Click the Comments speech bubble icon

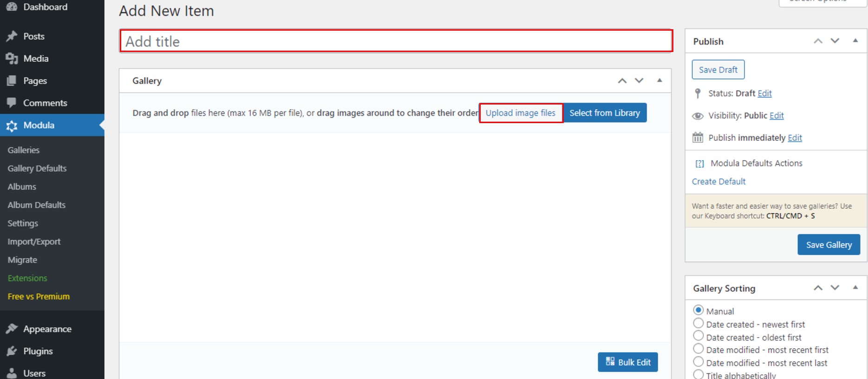click(12, 103)
